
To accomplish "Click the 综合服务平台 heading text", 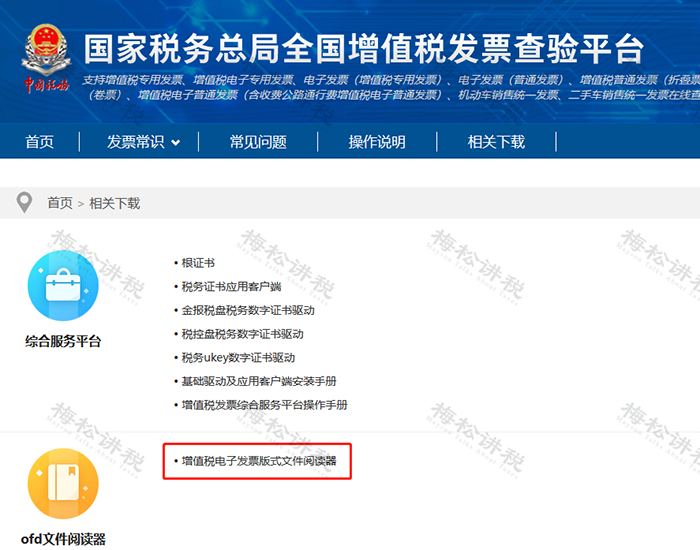I will click(63, 342).
